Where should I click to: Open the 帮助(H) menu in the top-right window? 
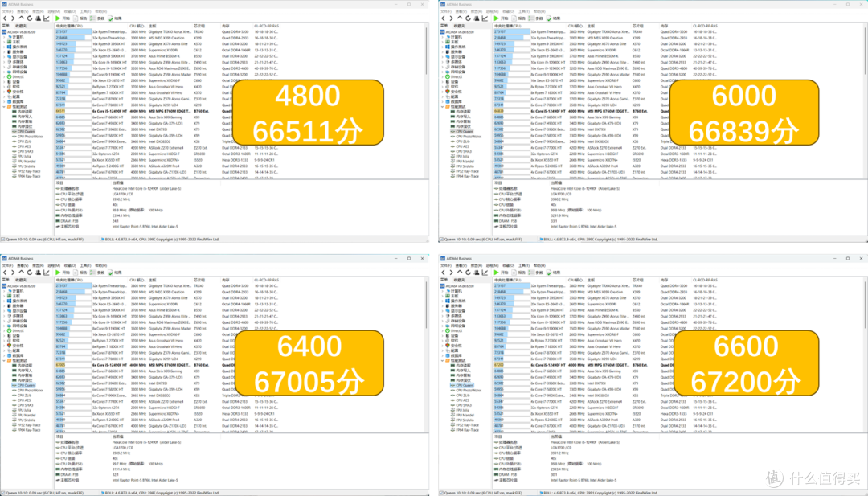click(539, 11)
